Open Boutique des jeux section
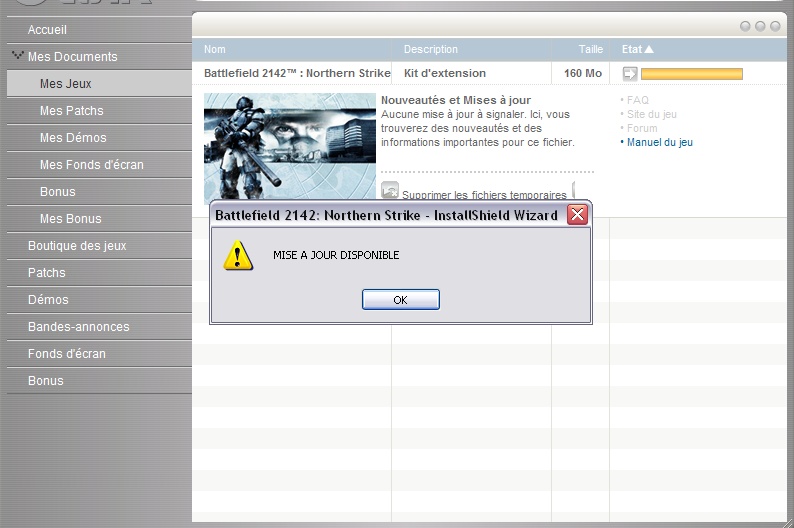 point(77,246)
